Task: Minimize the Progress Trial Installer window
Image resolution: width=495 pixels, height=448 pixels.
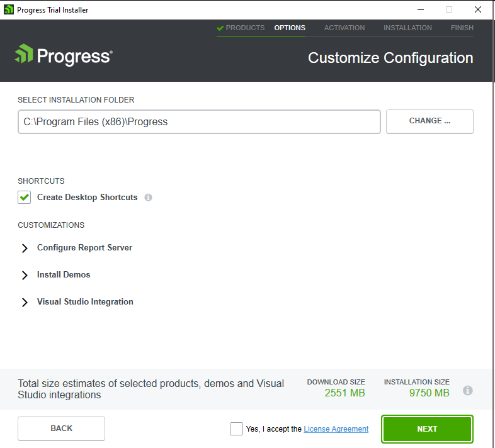Action: [x=421, y=10]
